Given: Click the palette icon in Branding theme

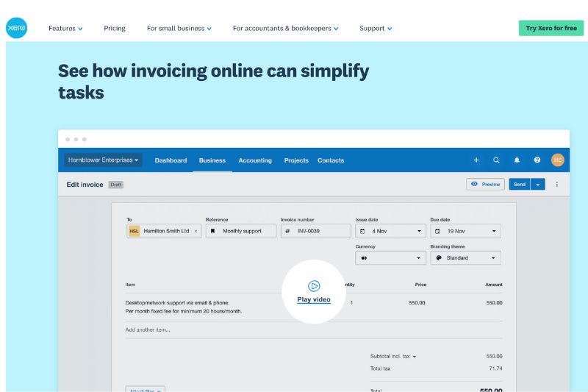Looking at the screenshot, I should click(x=438, y=258).
